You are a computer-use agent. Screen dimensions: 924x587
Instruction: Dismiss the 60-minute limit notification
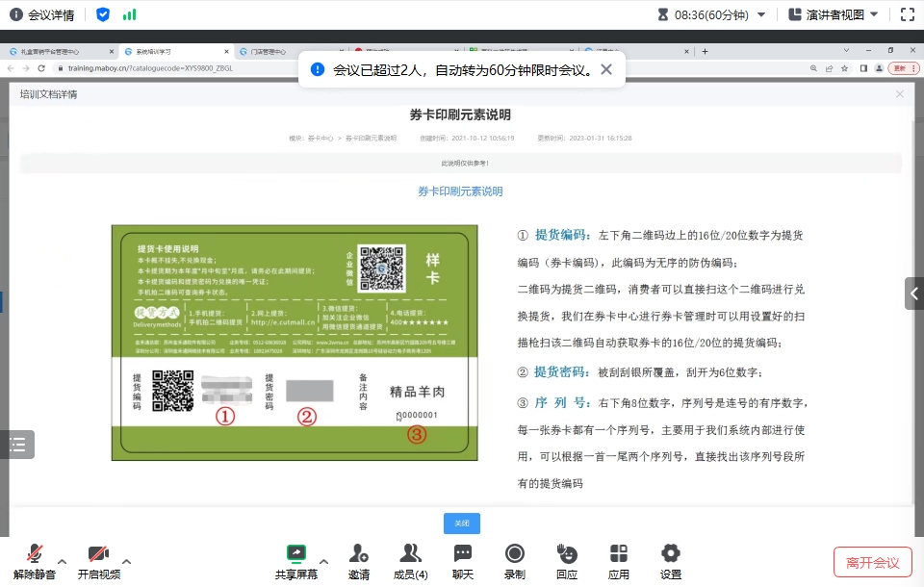pyautogui.click(x=606, y=69)
